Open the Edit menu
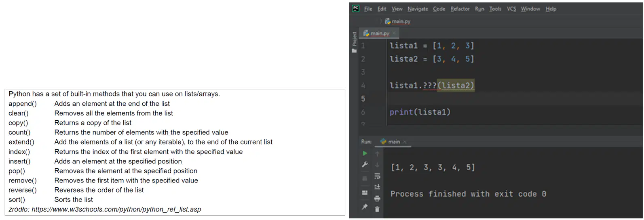This screenshot has height=220, width=644. tap(382, 9)
